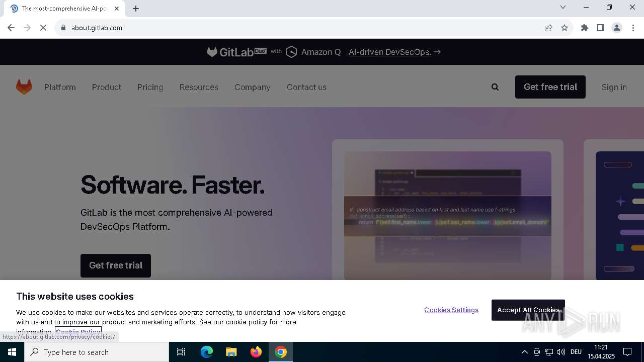
Task: Open File Explorer from taskbar
Action: tap(231, 352)
